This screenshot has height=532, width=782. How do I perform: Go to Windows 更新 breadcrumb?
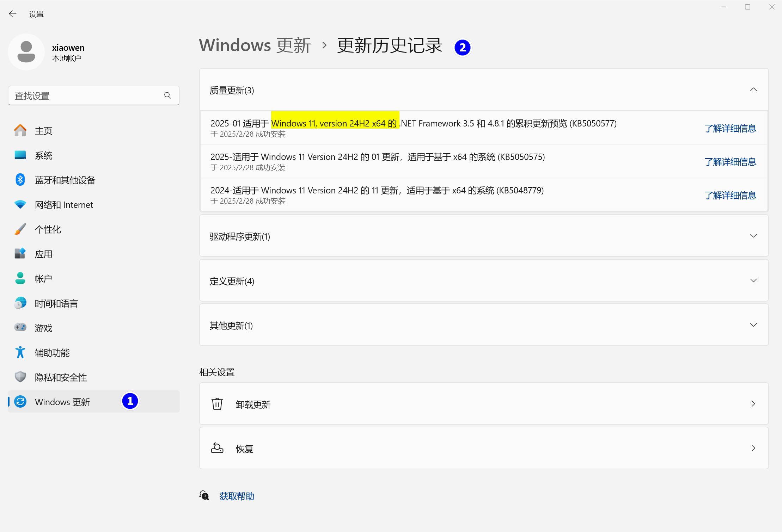click(x=255, y=45)
